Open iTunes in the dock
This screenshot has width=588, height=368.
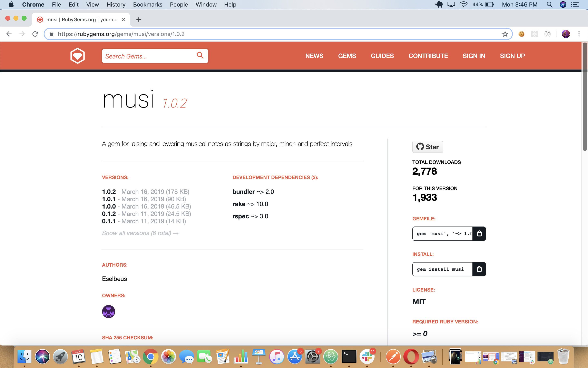(x=277, y=357)
